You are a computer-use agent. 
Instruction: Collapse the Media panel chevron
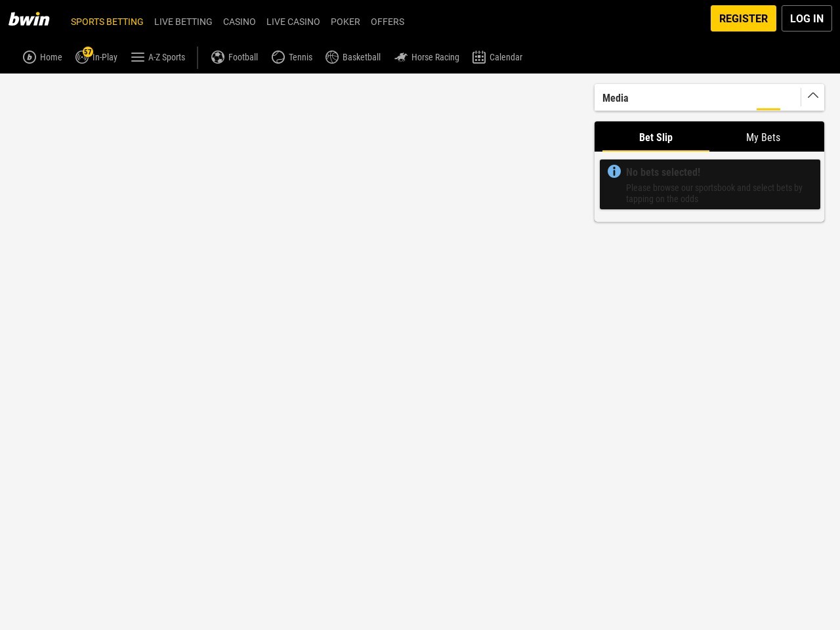(x=813, y=96)
